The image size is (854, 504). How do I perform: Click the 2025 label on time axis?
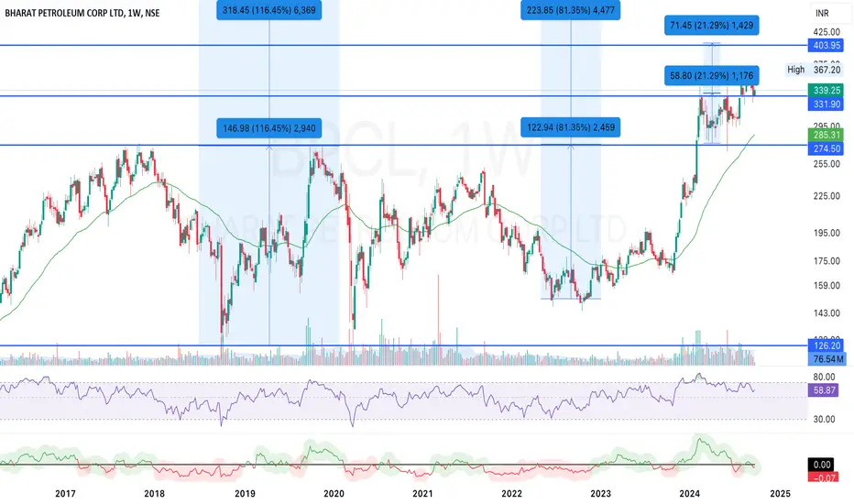pos(780,494)
